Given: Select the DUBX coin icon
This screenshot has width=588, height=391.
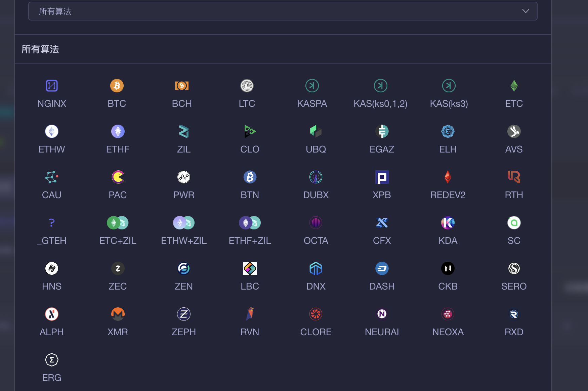Looking at the screenshot, I should pyautogui.click(x=316, y=177).
